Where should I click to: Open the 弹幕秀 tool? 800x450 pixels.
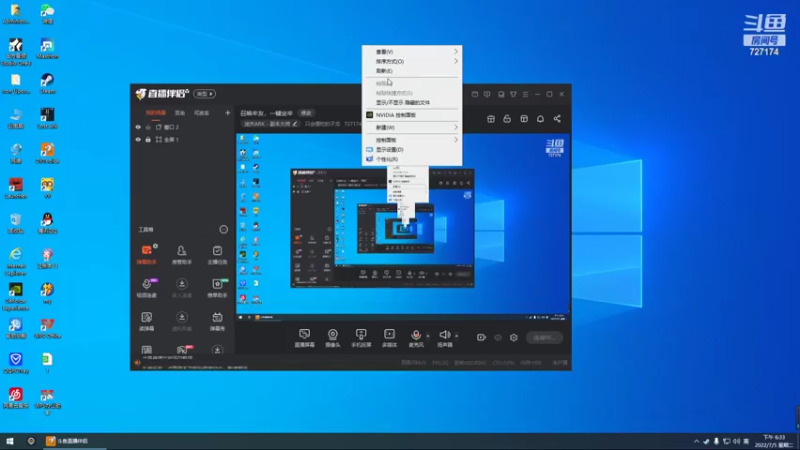[217, 321]
